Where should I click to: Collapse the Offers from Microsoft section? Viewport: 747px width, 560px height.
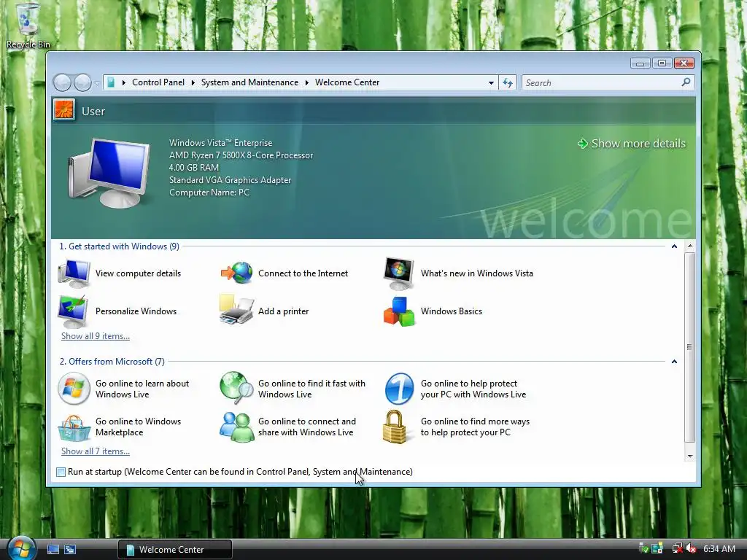pyautogui.click(x=674, y=362)
